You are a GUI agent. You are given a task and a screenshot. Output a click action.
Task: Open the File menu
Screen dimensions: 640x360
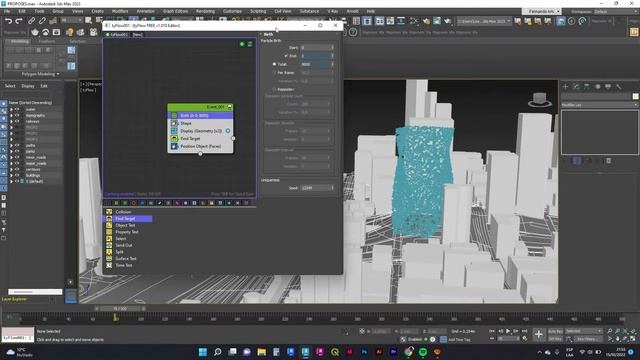pos(7,11)
